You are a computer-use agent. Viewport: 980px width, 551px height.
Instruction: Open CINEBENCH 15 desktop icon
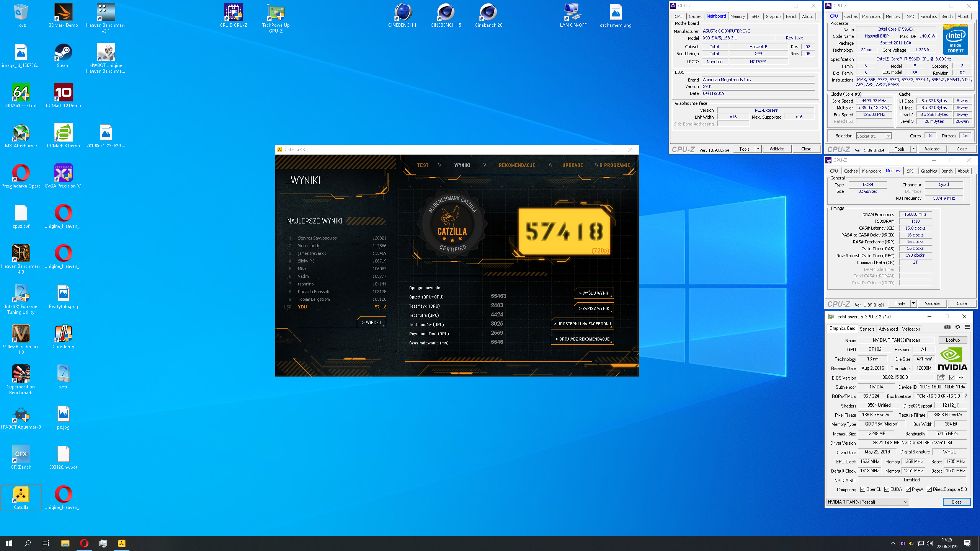(x=446, y=15)
